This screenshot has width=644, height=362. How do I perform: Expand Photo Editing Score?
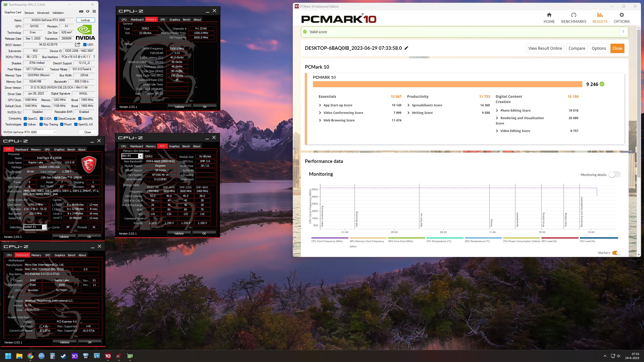[x=497, y=111]
